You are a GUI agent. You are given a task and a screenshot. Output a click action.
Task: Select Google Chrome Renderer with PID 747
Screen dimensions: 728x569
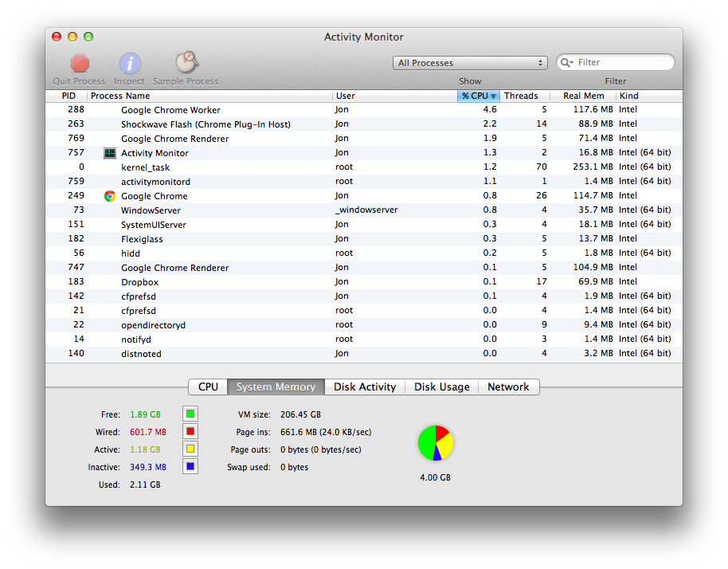364,268
